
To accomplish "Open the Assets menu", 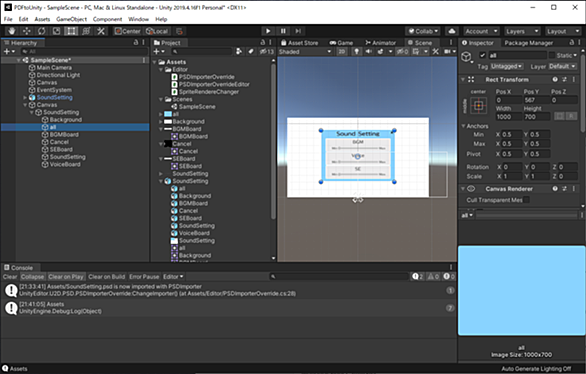I will 42,19.
